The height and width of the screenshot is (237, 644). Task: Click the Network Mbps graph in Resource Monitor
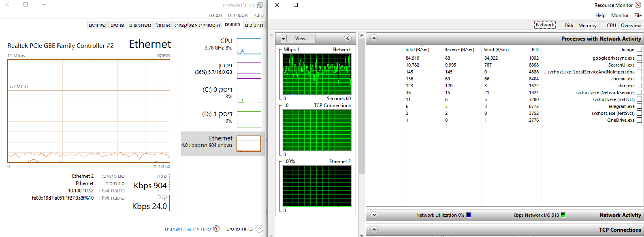(x=317, y=74)
